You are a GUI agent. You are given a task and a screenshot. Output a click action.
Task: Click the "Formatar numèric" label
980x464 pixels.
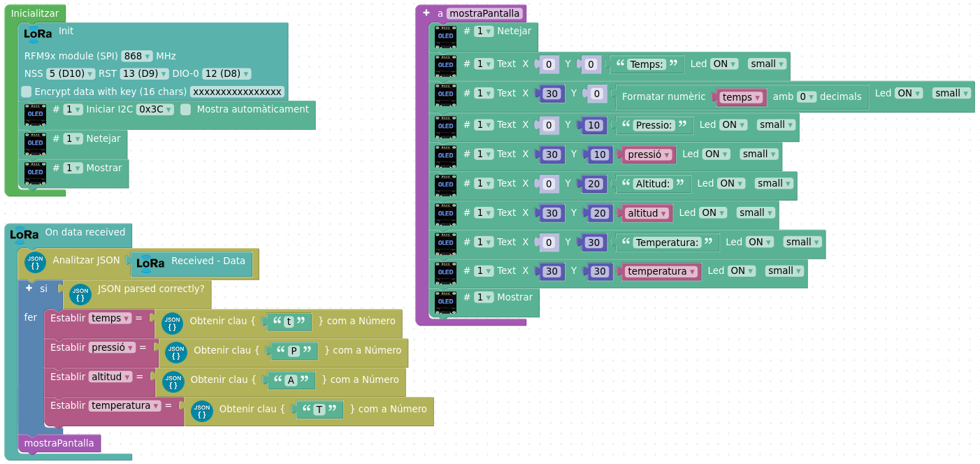click(663, 96)
